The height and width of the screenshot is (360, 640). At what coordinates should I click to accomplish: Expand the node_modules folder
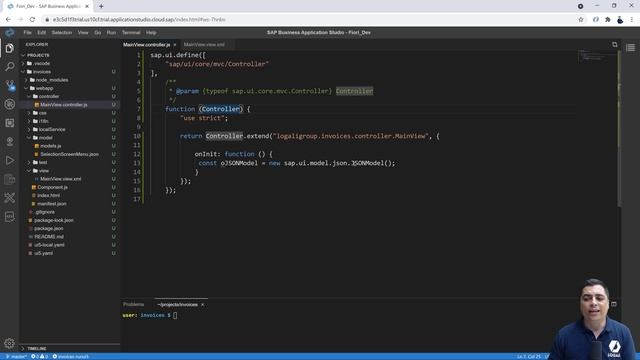click(27, 80)
